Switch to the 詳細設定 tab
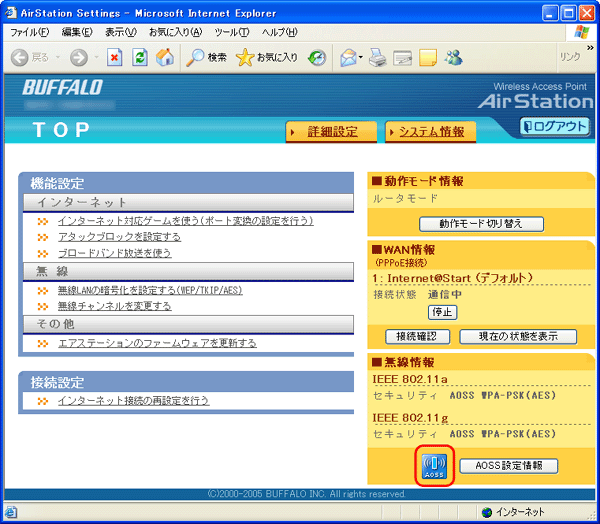 coord(332,132)
